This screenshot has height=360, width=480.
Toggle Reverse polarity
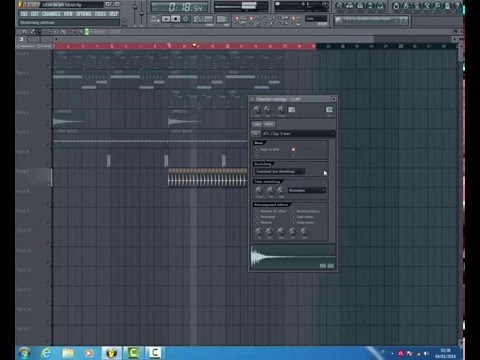pyautogui.click(x=306, y=211)
